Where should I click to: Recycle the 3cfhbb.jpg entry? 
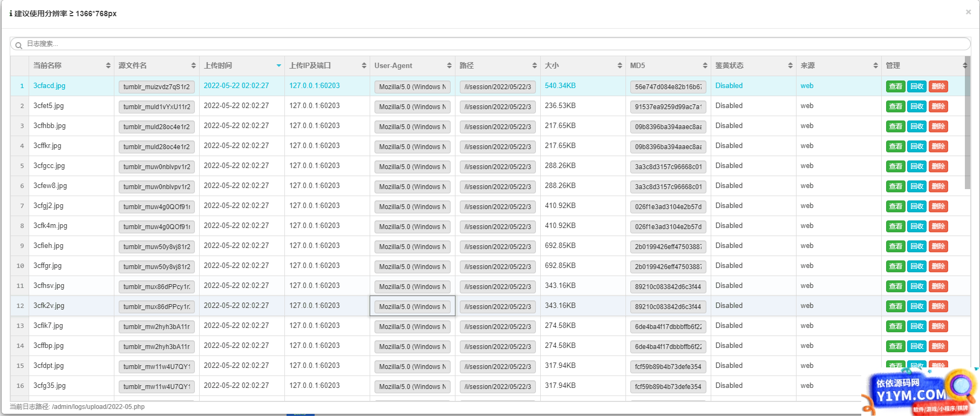tap(917, 126)
